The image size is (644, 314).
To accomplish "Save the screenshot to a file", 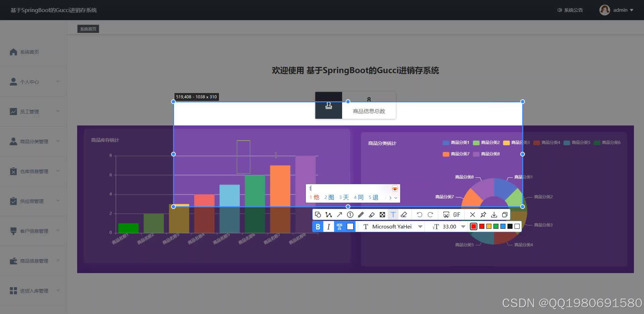I will [494, 215].
